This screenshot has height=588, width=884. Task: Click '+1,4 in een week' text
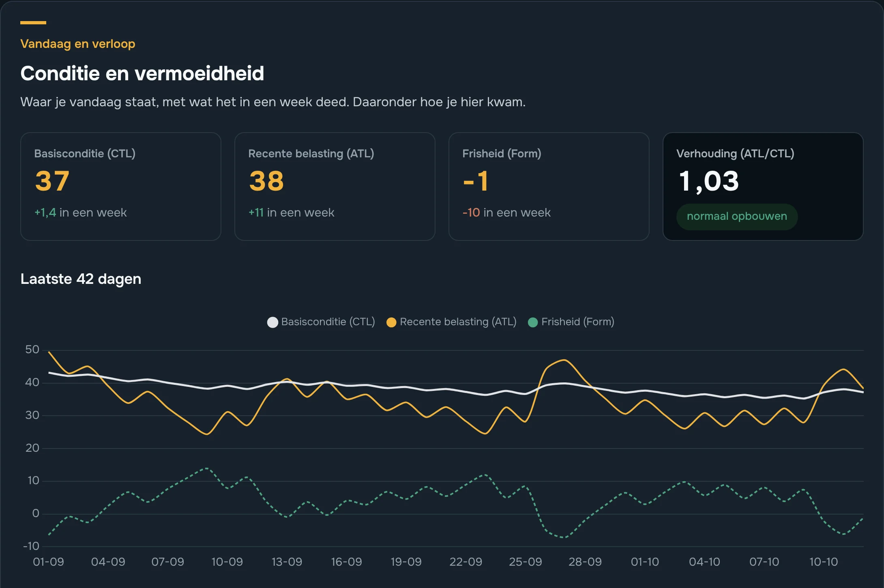coord(81,212)
